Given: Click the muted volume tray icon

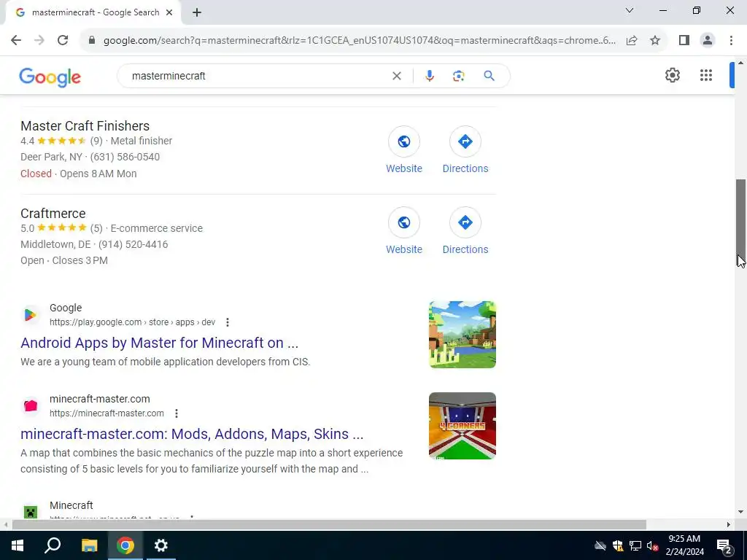Looking at the screenshot, I should click(652, 545).
